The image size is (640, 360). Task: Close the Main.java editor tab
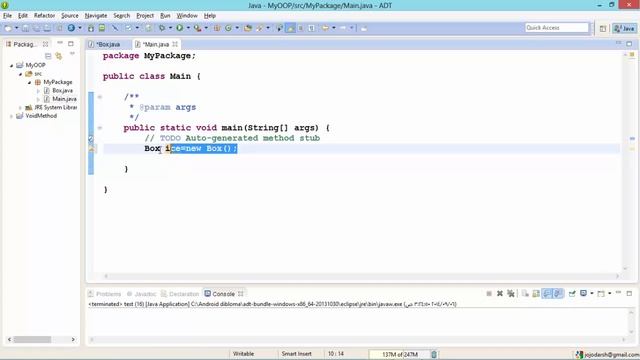175,44
